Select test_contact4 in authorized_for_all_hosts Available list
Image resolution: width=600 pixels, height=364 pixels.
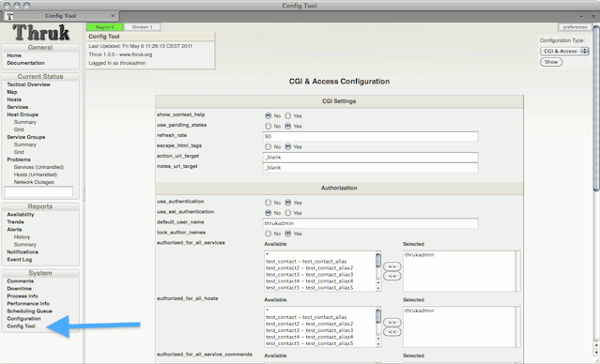click(310, 337)
